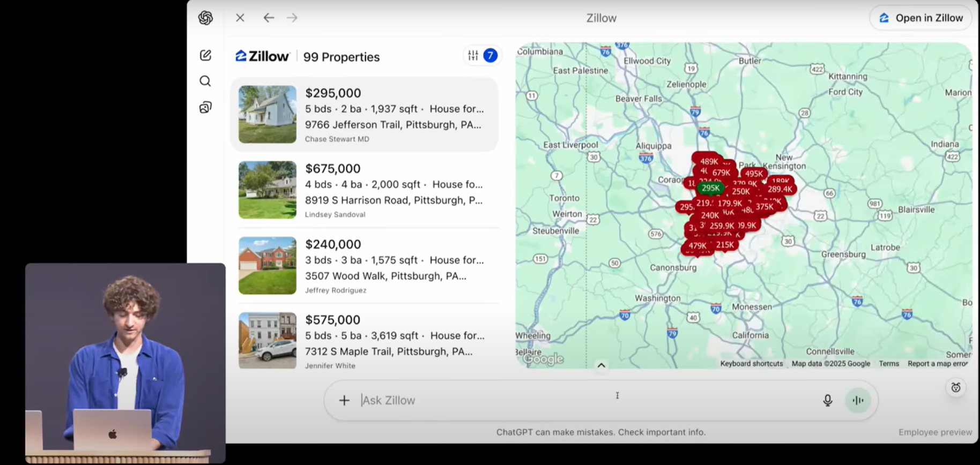The height and width of the screenshot is (465, 980).
Task: Click the Zillow logo in listing header
Action: 262,56
